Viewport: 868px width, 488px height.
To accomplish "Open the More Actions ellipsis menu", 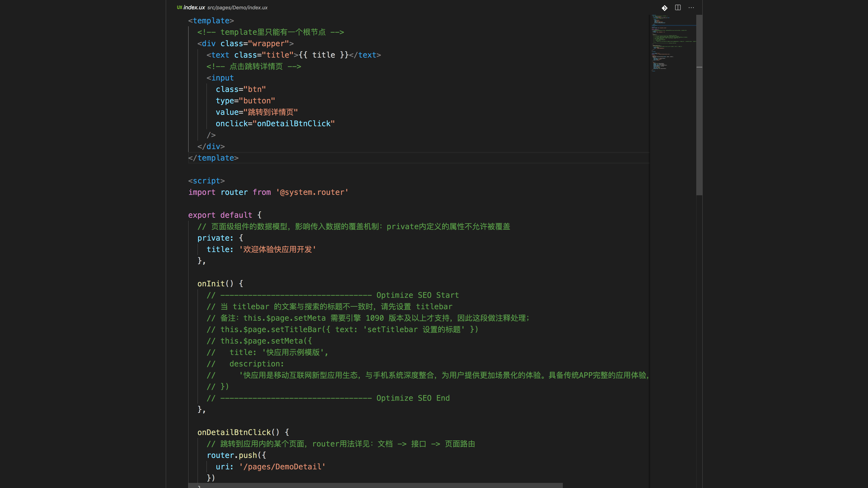I will (x=691, y=7).
